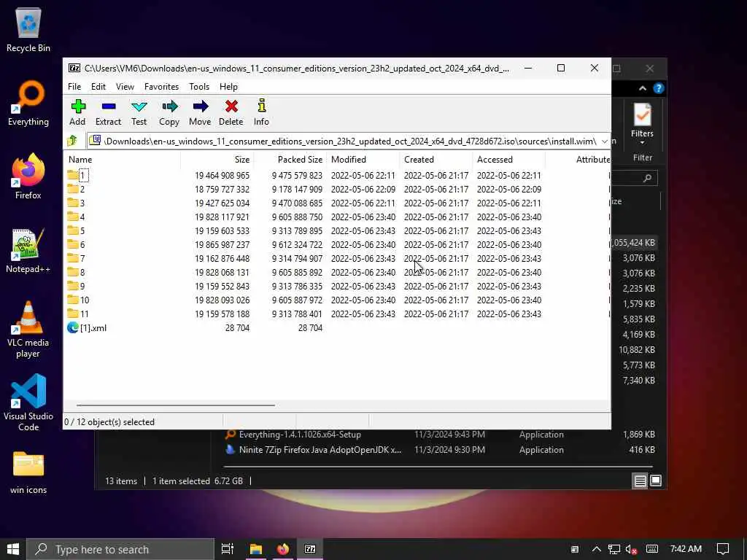The height and width of the screenshot is (560, 747).
Task: Expand the address bar path dropdown
Action: click(x=604, y=141)
